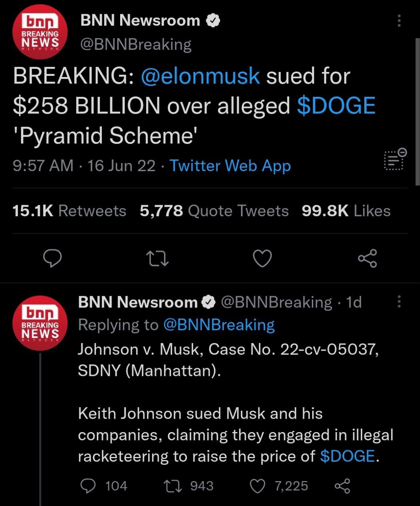The height and width of the screenshot is (506, 420).
Task: Click the vertical scrollbar on the right edge
Action: (x=418, y=111)
